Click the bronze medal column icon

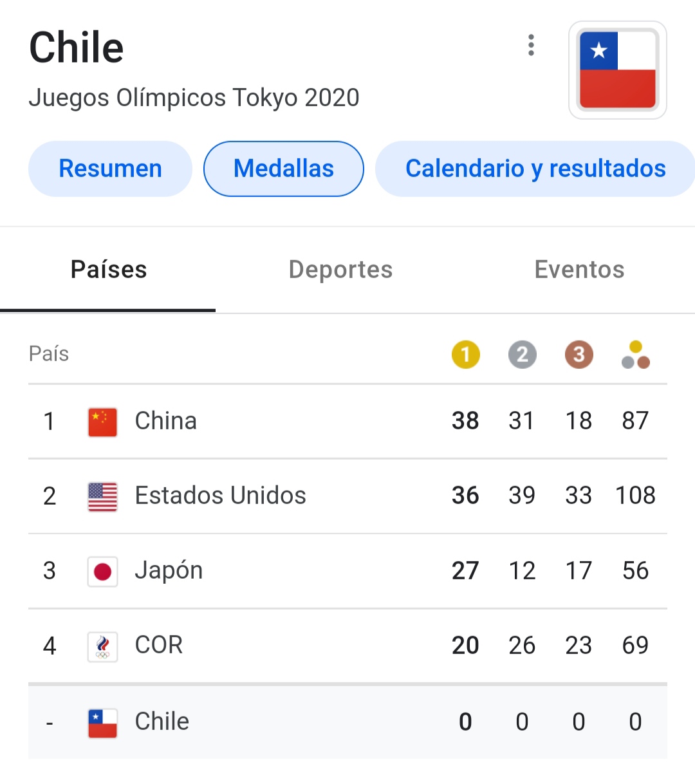click(x=579, y=355)
